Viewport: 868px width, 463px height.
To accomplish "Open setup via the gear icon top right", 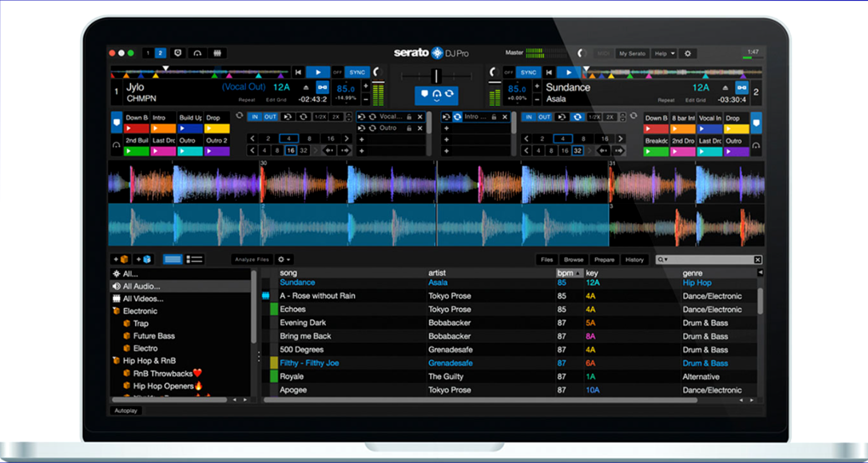I will 687,53.
